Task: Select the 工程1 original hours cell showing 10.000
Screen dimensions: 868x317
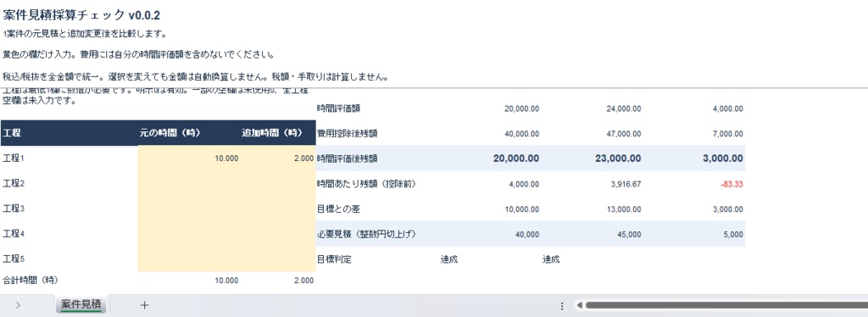Action: click(189, 158)
